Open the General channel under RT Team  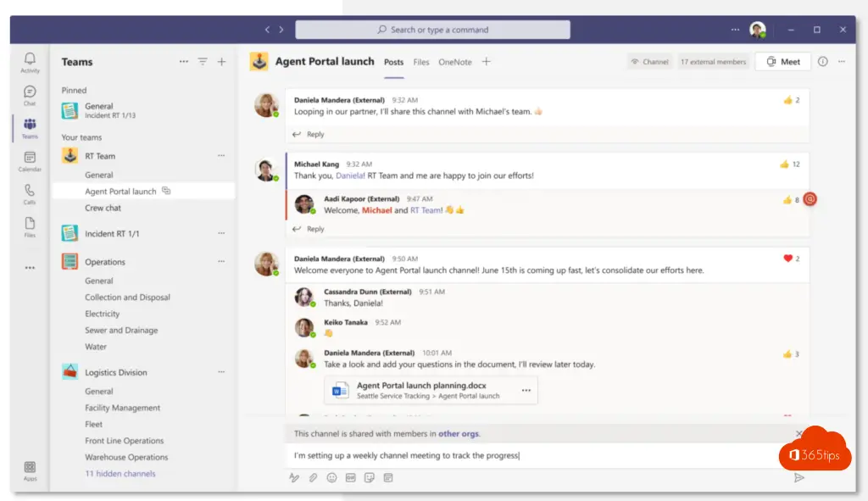[99, 175]
